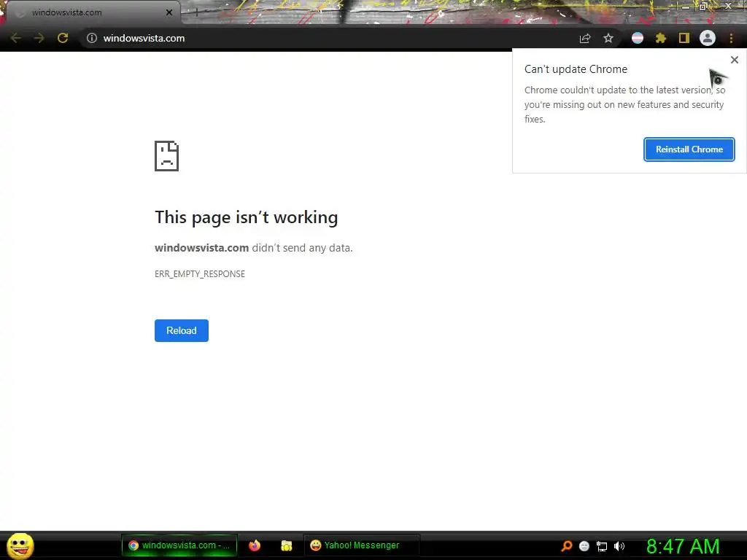This screenshot has width=747, height=560.
Task: Close the windowsvista.com tab
Action: point(169,12)
